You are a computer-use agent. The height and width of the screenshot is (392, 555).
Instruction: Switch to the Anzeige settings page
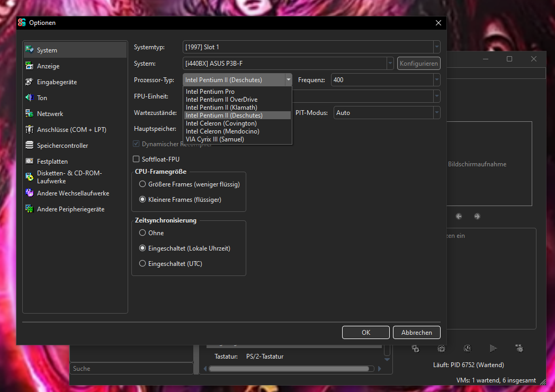point(30,66)
